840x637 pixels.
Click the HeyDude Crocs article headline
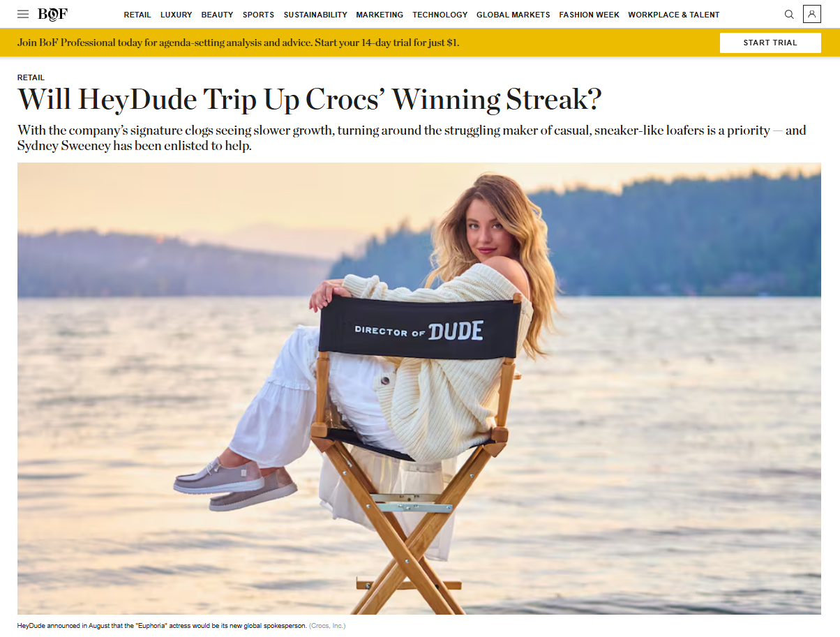(x=309, y=100)
